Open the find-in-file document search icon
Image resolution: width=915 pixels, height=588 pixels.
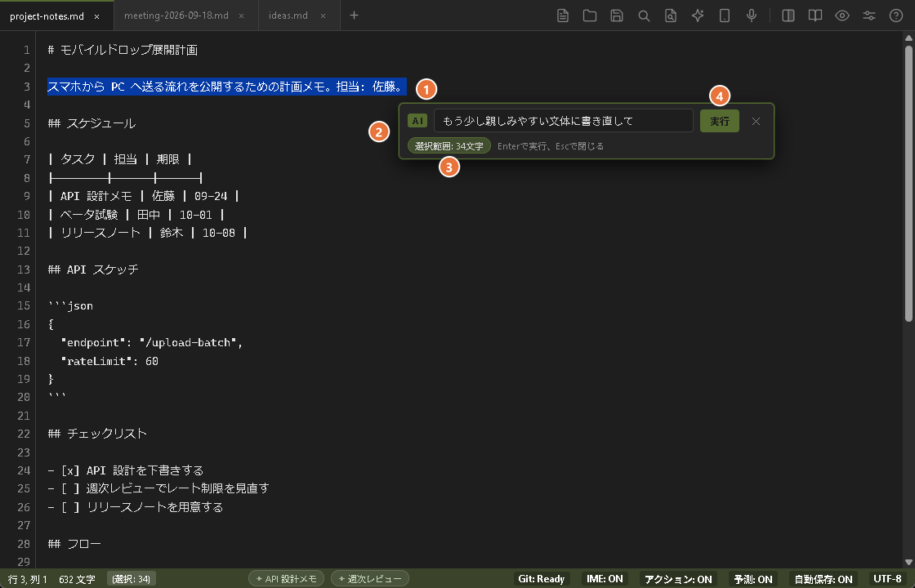coord(671,16)
